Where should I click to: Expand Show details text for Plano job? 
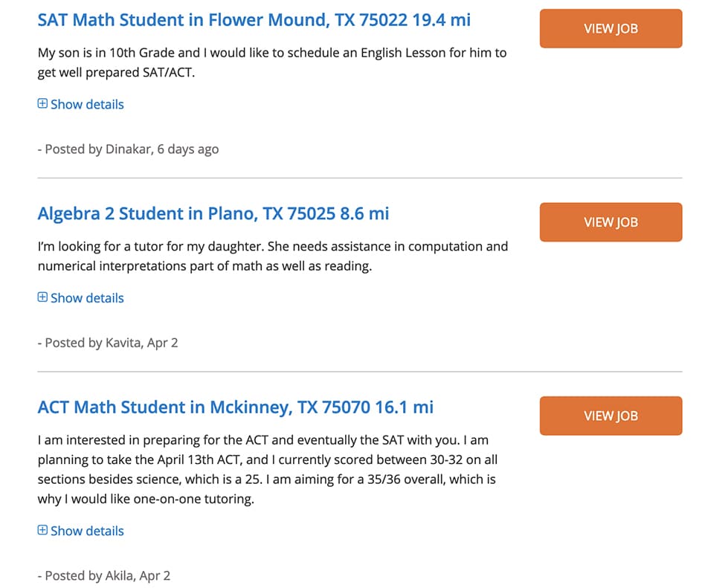click(87, 298)
